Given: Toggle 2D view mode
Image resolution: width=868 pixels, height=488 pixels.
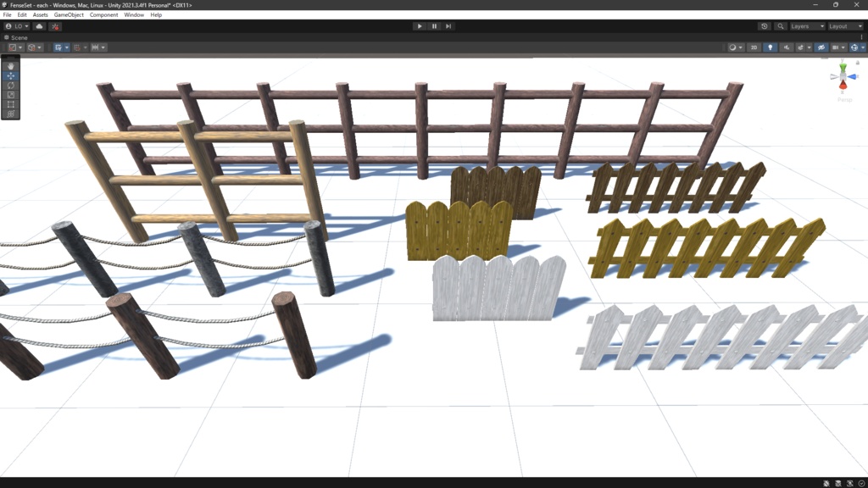Looking at the screenshot, I should [x=754, y=47].
